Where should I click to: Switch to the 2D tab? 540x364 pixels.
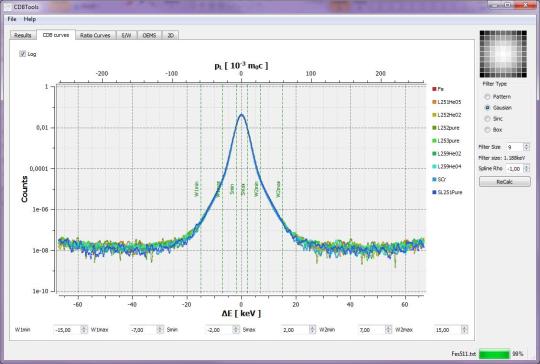pos(170,35)
